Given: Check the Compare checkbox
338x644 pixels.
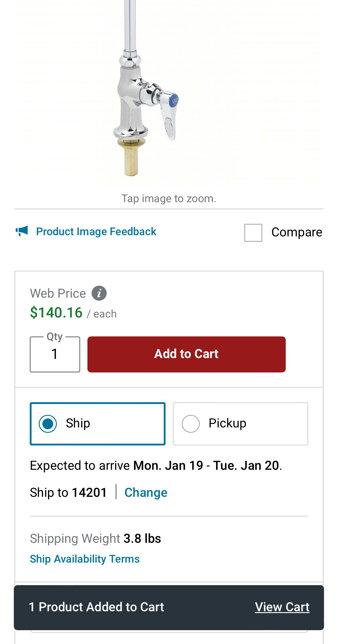Looking at the screenshot, I should [x=253, y=232].
